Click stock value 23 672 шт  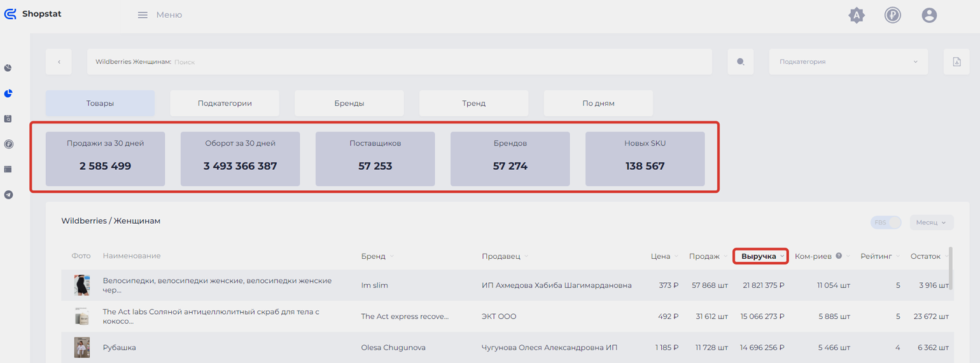pos(930,317)
